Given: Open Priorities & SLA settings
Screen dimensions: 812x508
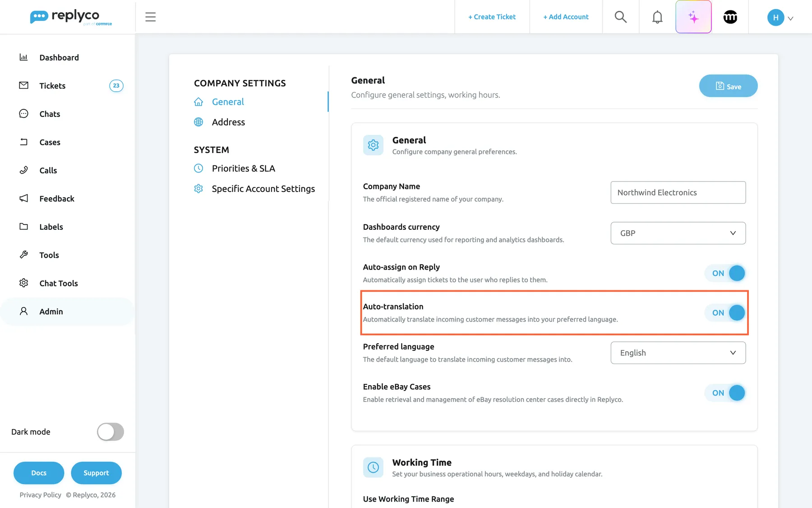Looking at the screenshot, I should point(244,168).
